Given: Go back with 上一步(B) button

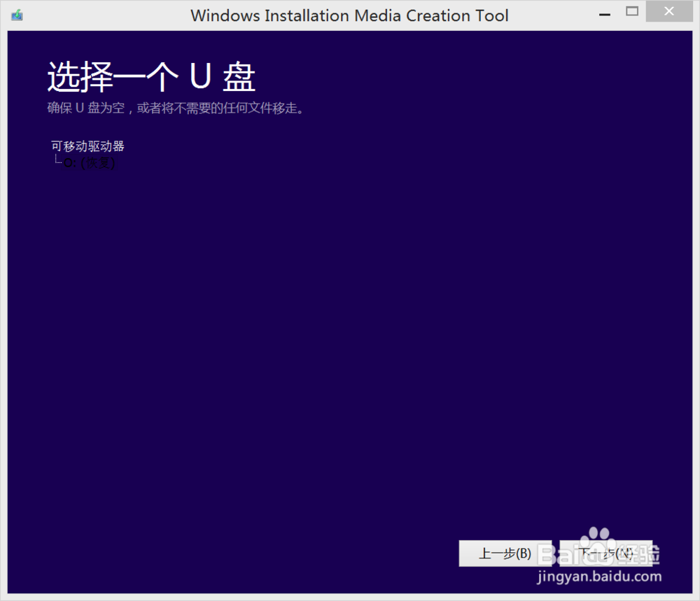Looking at the screenshot, I should (505, 553).
